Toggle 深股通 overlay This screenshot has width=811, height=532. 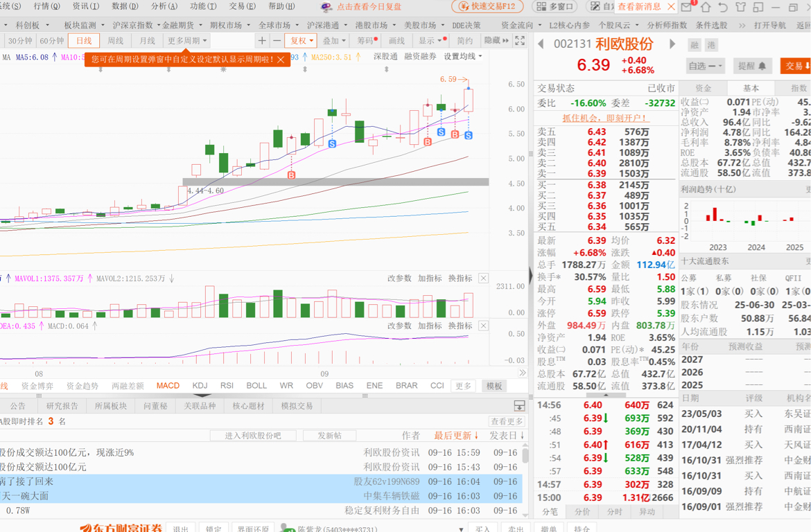[x=385, y=56]
